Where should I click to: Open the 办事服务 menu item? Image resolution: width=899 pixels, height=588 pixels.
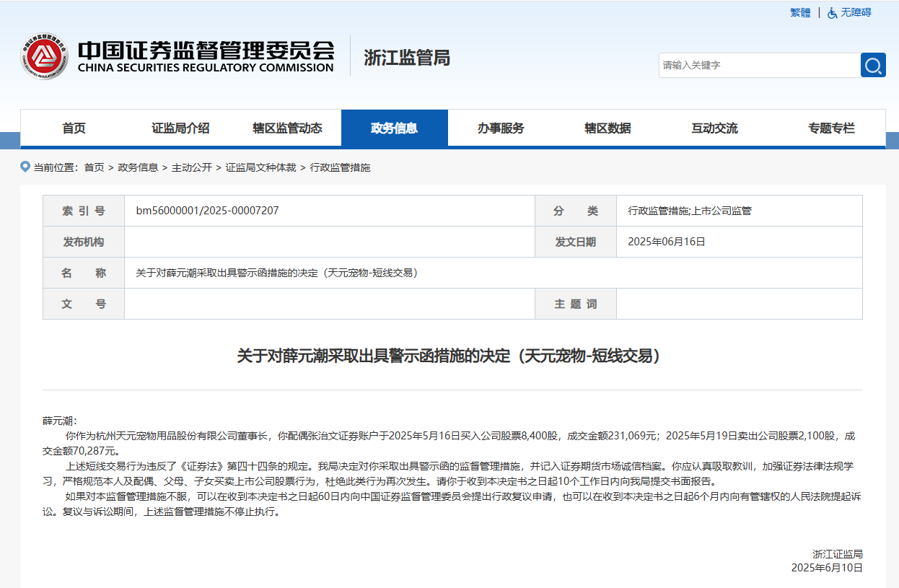click(x=501, y=128)
